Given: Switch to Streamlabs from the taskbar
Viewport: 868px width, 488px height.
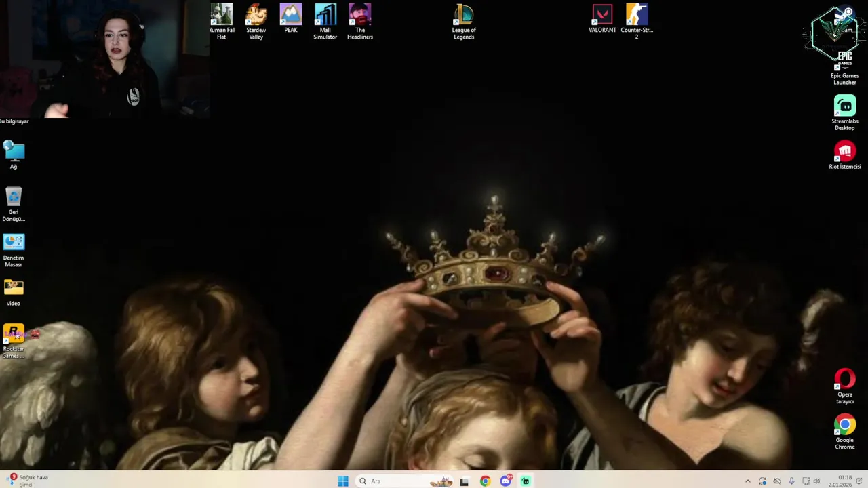Looking at the screenshot, I should pyautogui.click(x=526, y=481).
